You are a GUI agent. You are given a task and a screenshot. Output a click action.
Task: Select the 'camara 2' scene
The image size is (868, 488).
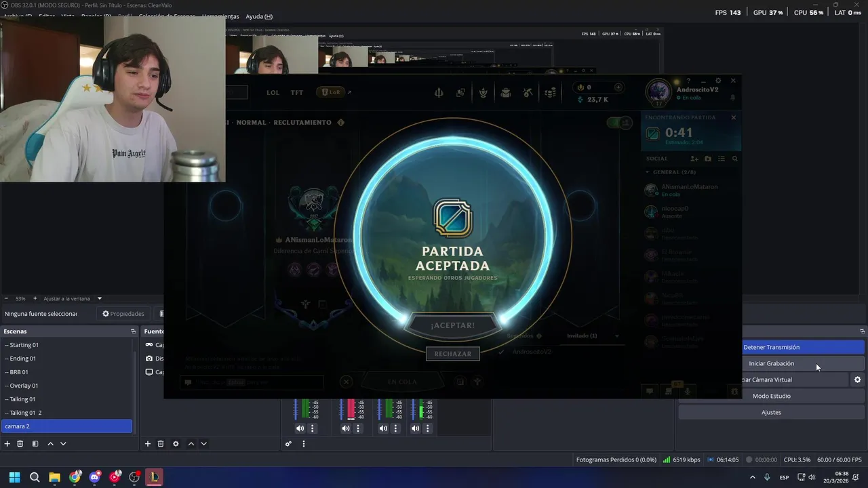pyautogui.click(x=67, y=426)
